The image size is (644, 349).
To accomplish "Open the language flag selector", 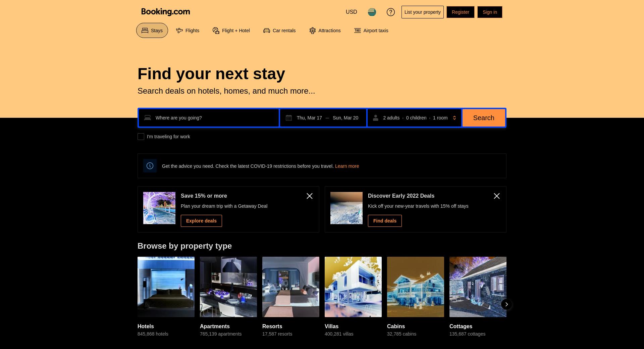I will (372, 12).
